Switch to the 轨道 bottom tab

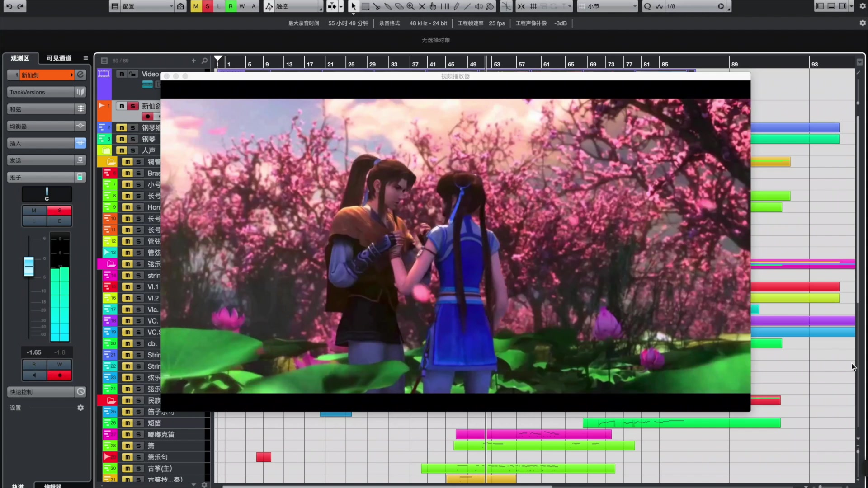[x=18, y=486]
